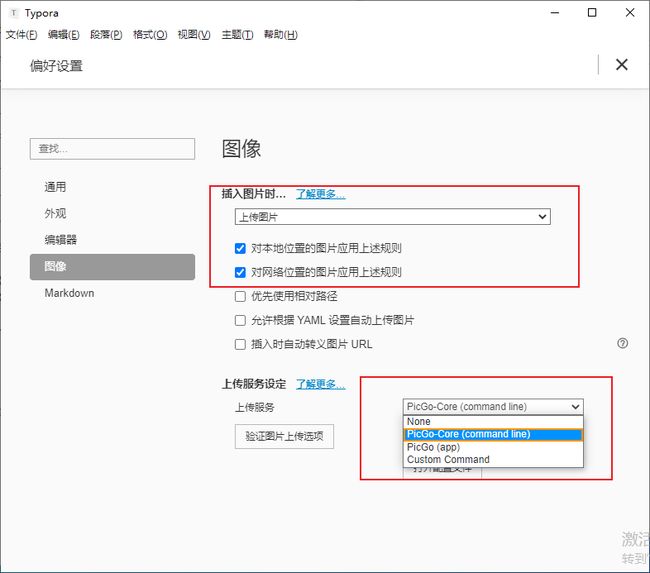The width and height of the screenshot is (650, 573).
Task: Open 了解更多 link beside 插入图片时
Action: click(320, 194)
